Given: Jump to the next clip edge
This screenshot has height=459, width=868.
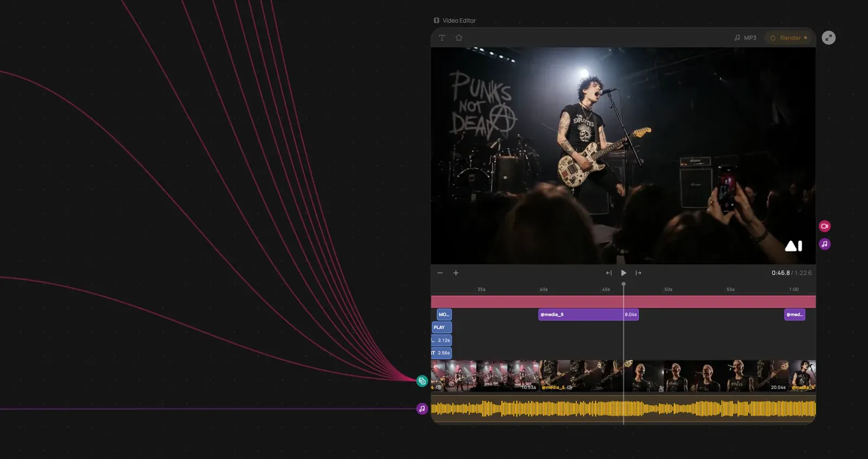Looking at the screenshot, I should [639, 273].
